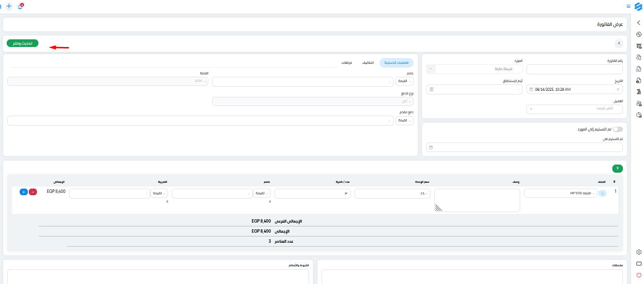This screenshot has height=284, width=644.
Task: Click the blue app logo icon
Action: (x=638, y=6)
